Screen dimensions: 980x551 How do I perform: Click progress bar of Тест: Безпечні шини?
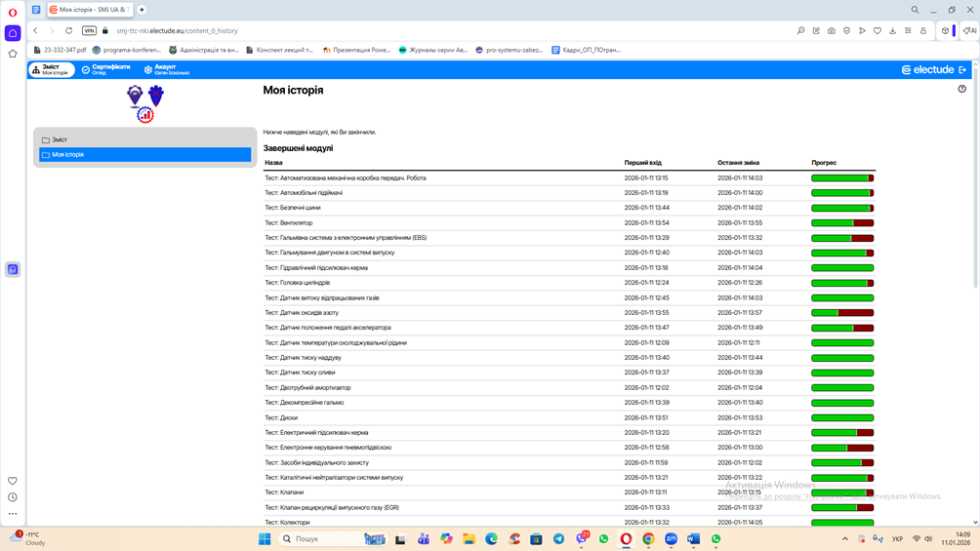[x=842, y=208]
